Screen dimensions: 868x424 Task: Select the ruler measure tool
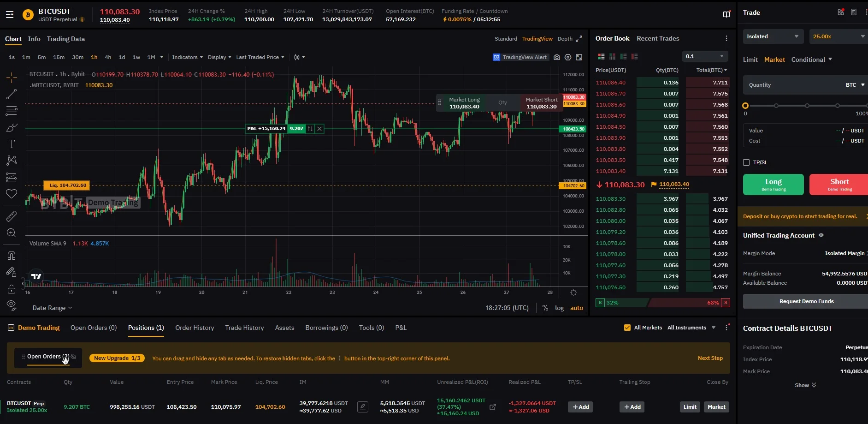(12, 216)
